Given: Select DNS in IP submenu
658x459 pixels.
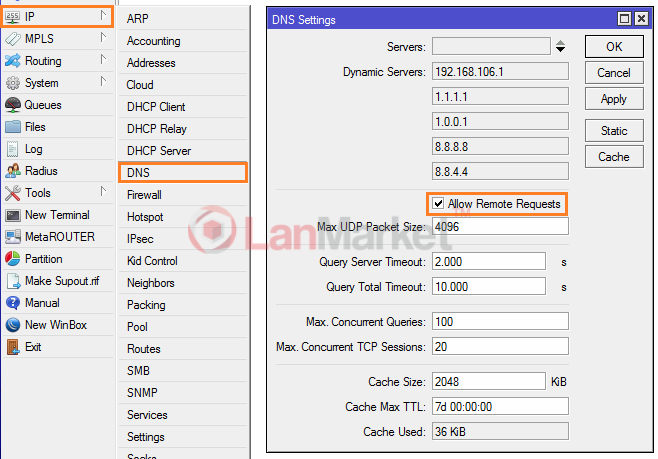Looking at the screenshot, I should (183, 172).
